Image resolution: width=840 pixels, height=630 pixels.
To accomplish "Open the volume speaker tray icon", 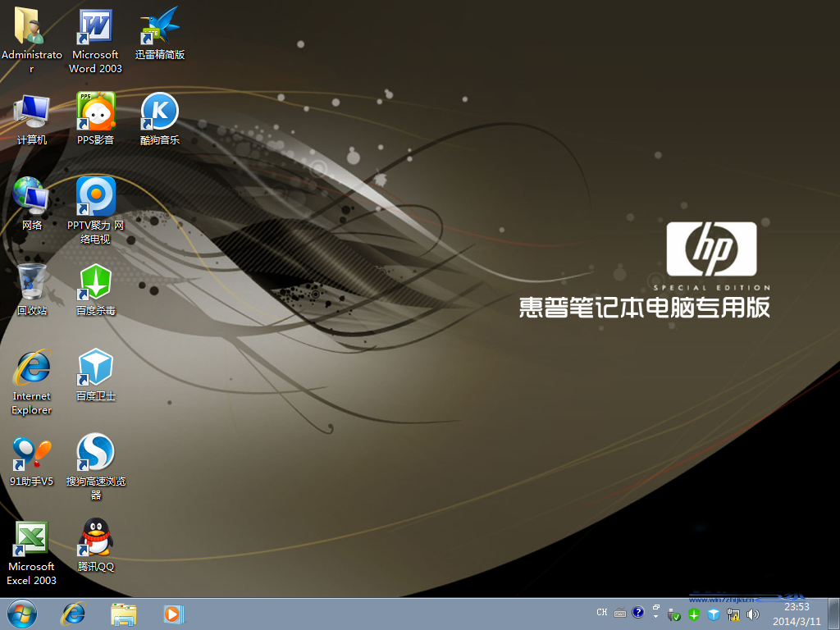I will [x=753, y=614].
